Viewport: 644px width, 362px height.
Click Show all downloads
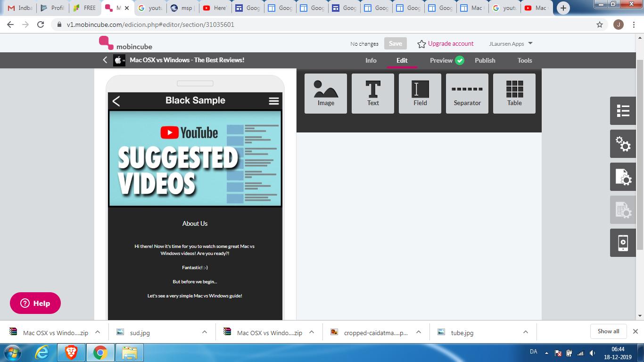(608, 331)
